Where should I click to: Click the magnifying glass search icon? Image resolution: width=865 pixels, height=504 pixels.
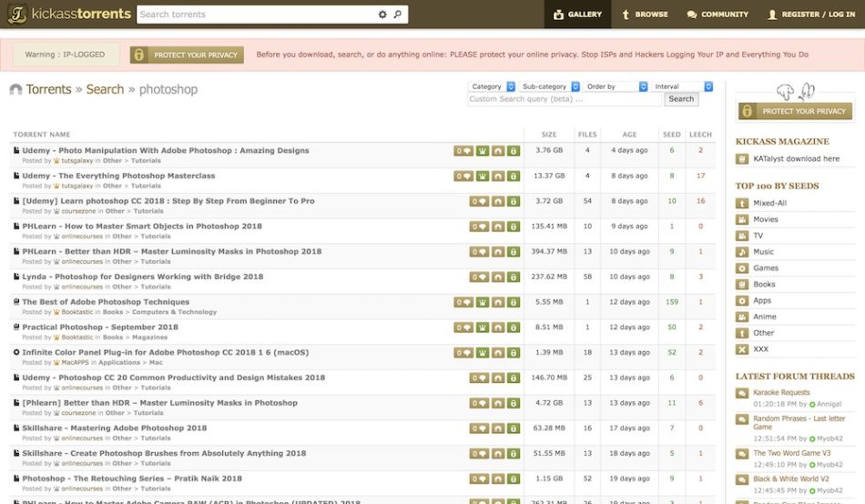[398, 15]
